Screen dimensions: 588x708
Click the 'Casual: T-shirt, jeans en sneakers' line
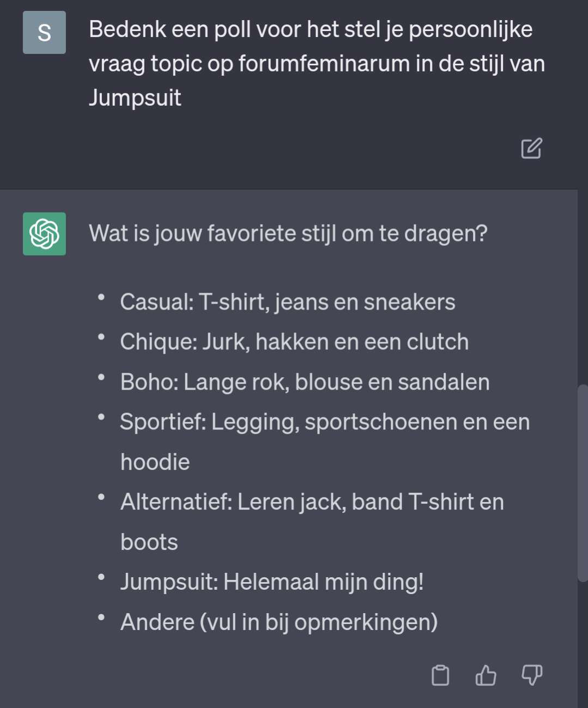pyautogui.click(x=287, y=302)
